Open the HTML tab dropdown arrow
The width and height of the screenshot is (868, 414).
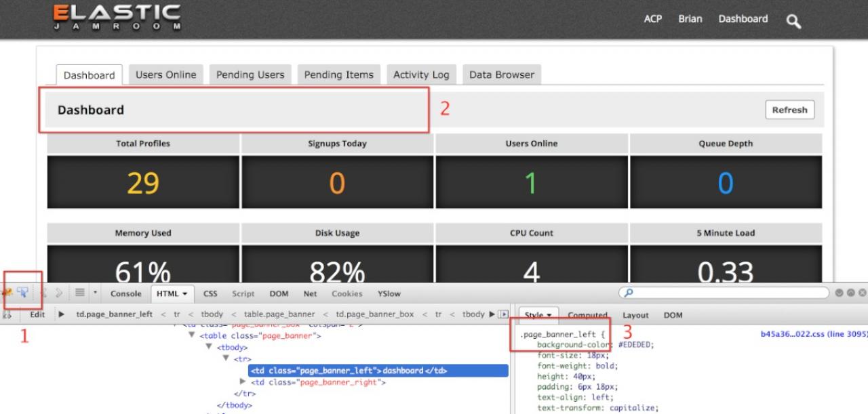tap(184, 294)
